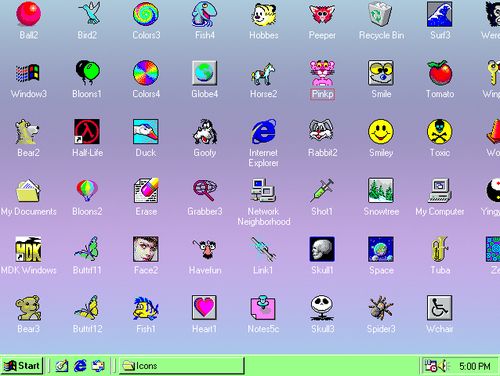Click the Spider3 tarantula icon
Viewport: 500px width, 376px height.
coord(381,308)
